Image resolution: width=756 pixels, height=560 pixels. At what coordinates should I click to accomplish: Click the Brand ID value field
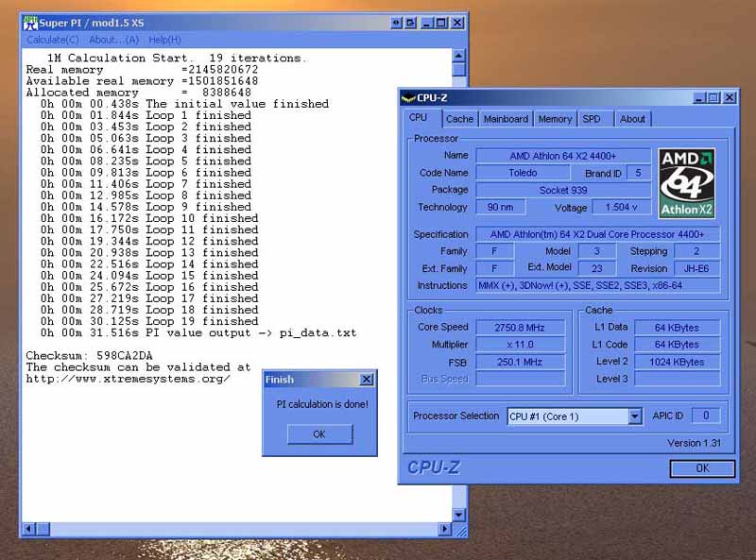pos(638,173)
